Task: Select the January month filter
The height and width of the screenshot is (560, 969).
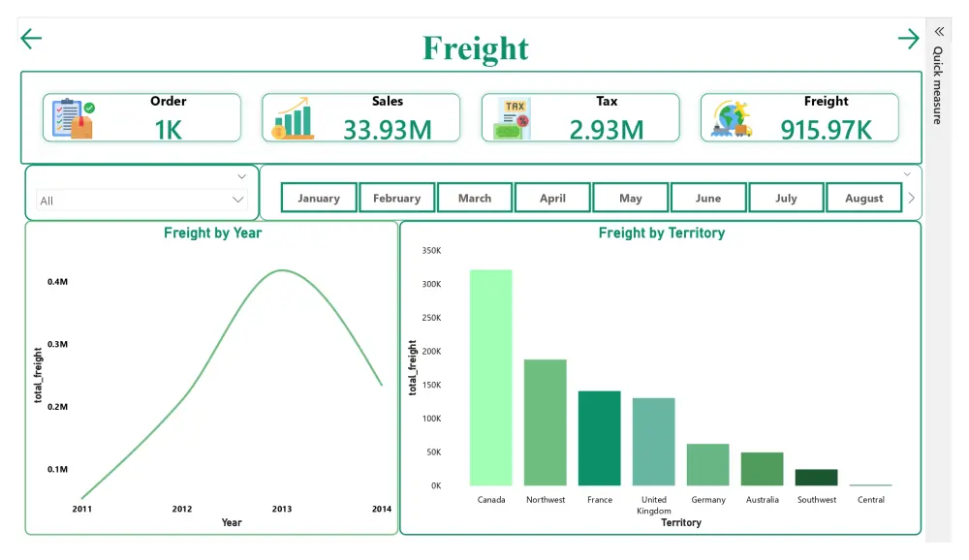Action: coord(319,197)
